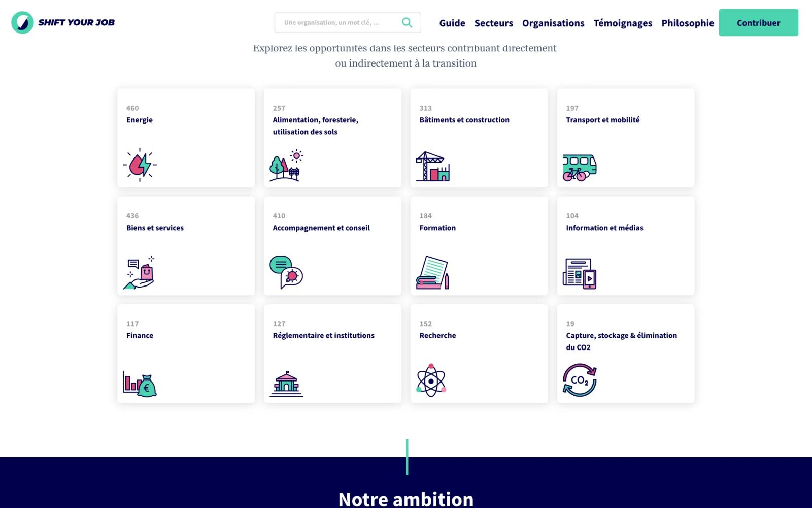Viewport: 812px width, 508px height.
Task: Open the Energie sector title
Action: pyautogui.click(x=140, y=120)
